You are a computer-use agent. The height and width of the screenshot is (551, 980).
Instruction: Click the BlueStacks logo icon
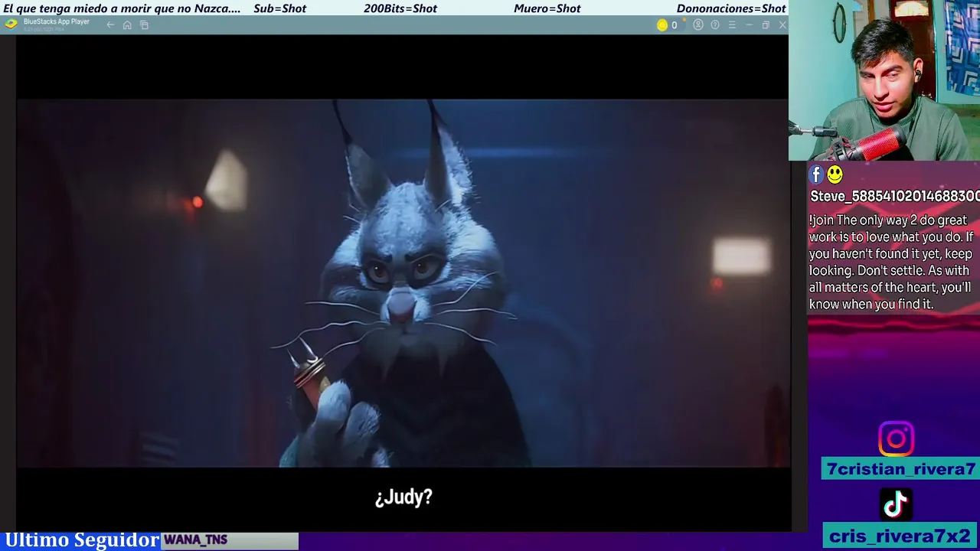click(11, 24)
